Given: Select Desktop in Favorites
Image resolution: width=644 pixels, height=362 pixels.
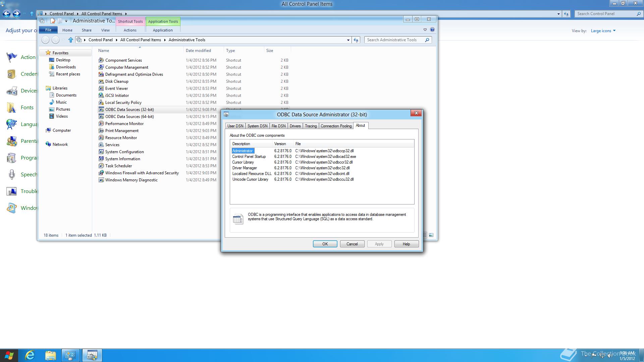Looking at the screenshot, I should (63, 60).
